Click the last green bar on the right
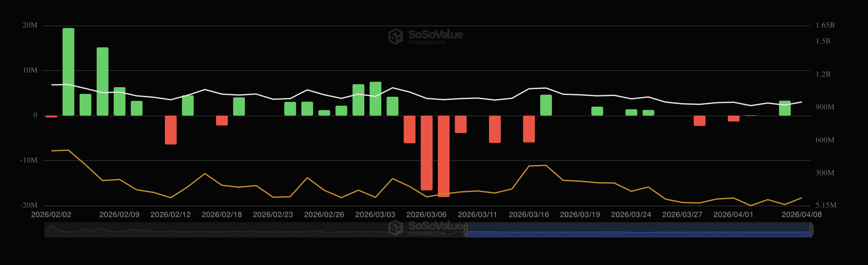 [785, 108]
